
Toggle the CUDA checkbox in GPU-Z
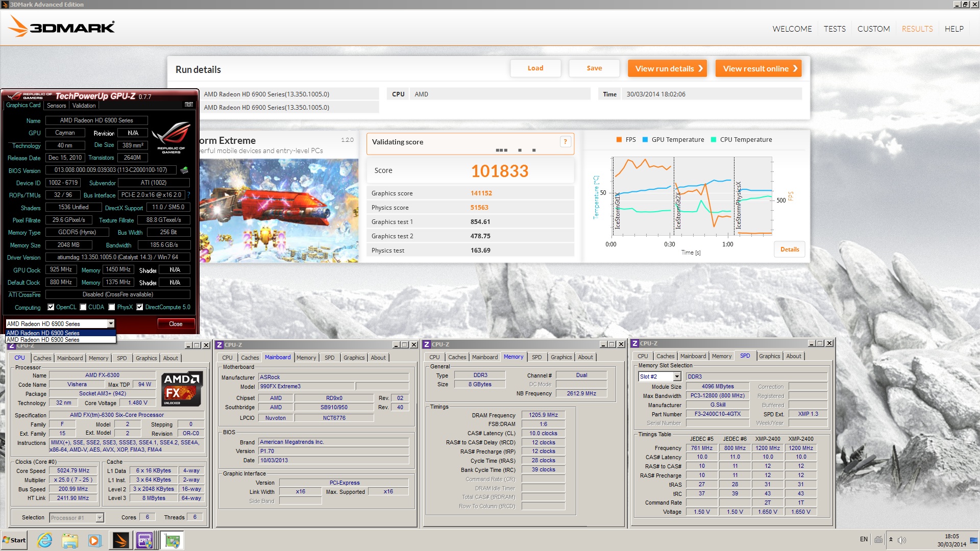coord(83,307)
